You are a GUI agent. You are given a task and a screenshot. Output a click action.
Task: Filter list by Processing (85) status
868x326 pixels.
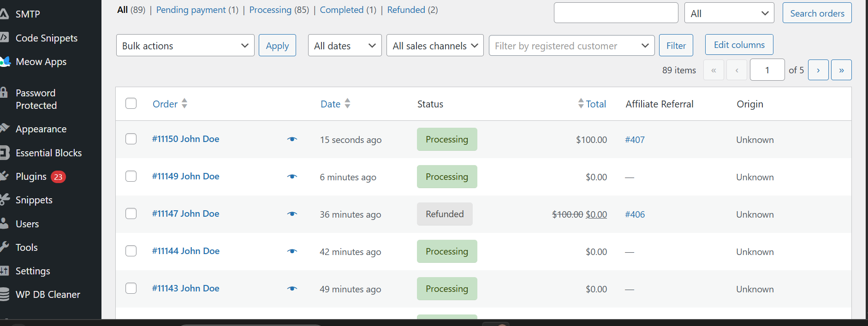click(x=279, y=10)
